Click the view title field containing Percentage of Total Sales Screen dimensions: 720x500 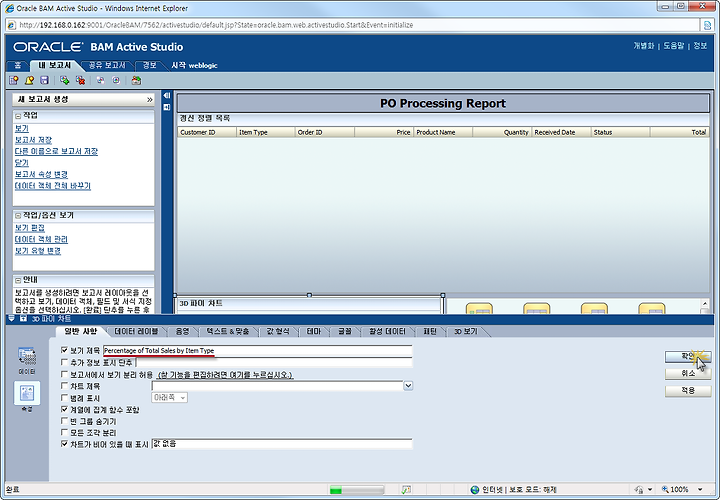point(258,351)
